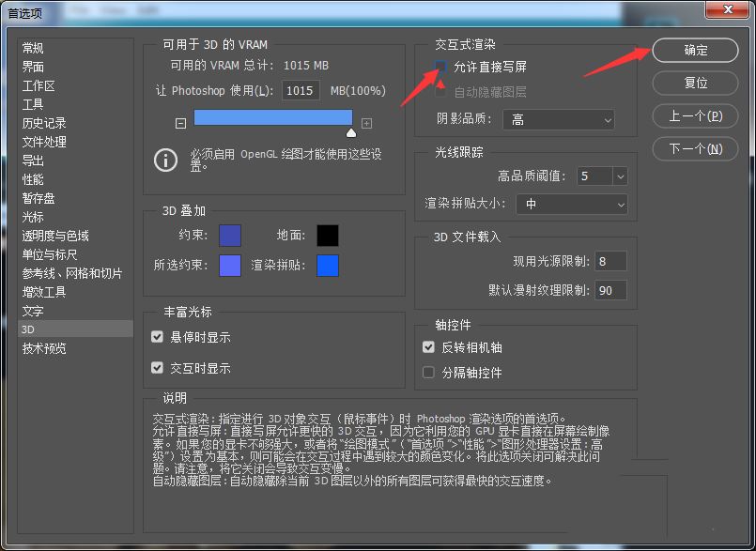Open 单位与标尺 category

point(50,254)
